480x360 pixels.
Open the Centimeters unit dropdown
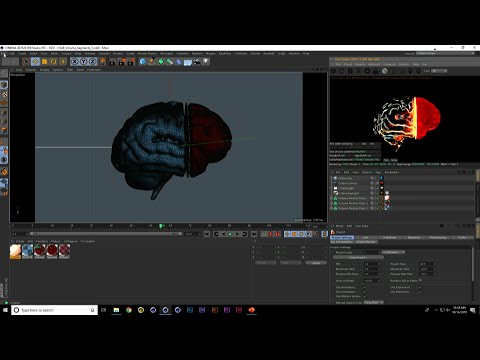tap(393, 252)
